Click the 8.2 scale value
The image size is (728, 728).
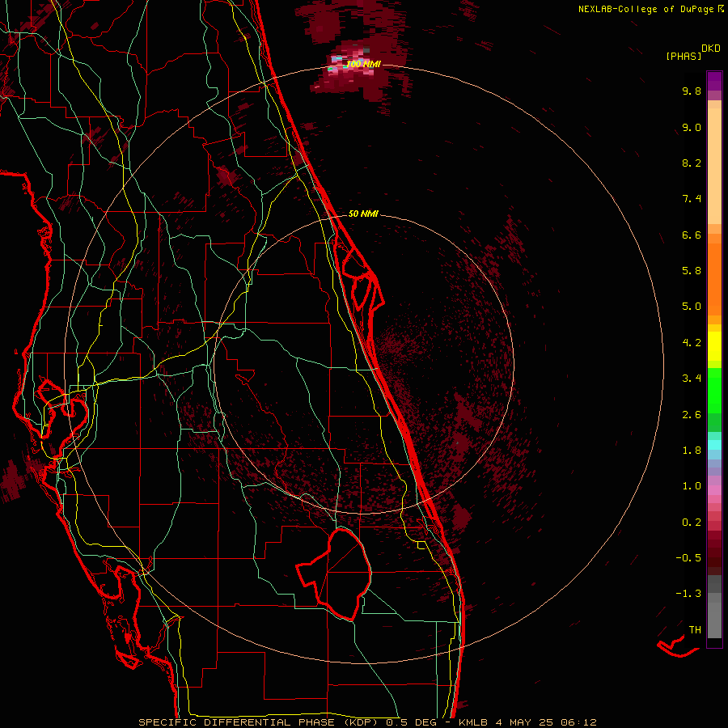tap(692, 163)
